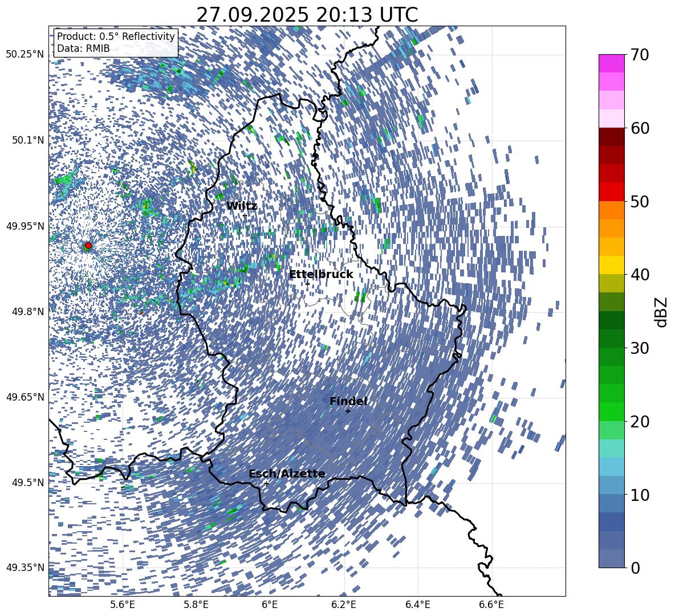Viewport: 675px width, 616px height.
Task: Click the colorbar tick label 50
Action: [640, 201]
